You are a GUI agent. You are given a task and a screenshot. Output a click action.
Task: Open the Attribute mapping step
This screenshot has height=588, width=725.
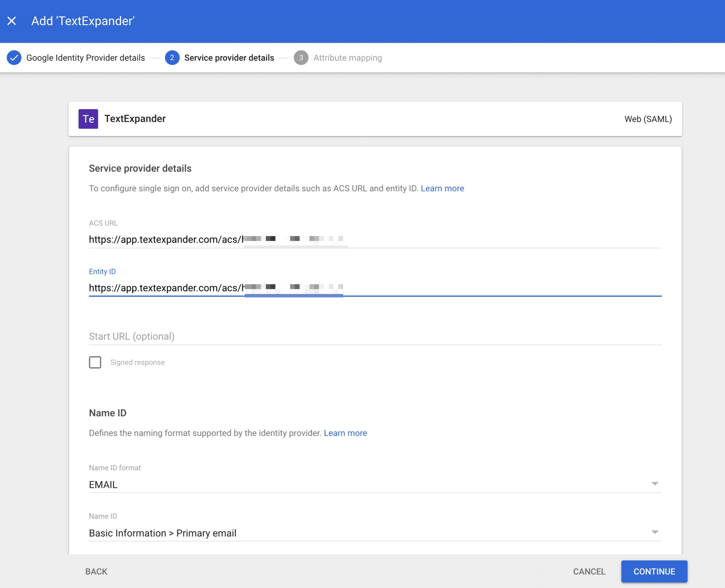pyautogui.click(x=348, y=58)
